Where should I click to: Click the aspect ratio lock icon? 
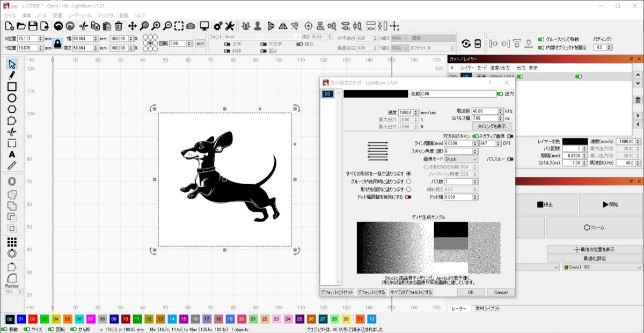click(57, 44)
